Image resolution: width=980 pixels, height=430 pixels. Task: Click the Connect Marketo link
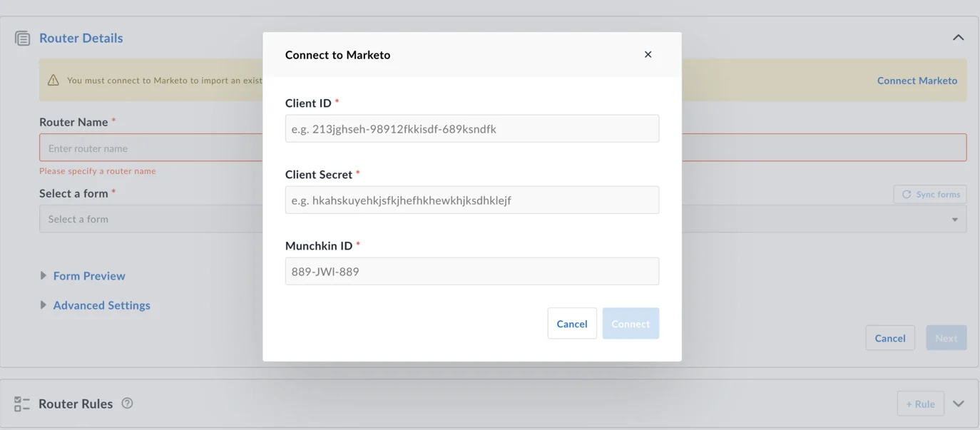pos(917,80)
